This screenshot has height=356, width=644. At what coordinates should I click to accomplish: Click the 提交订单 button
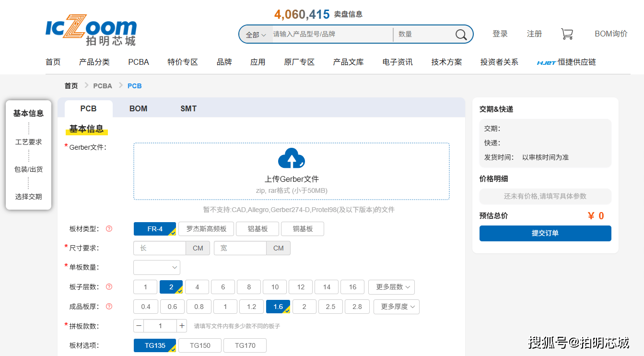(545, 233)
